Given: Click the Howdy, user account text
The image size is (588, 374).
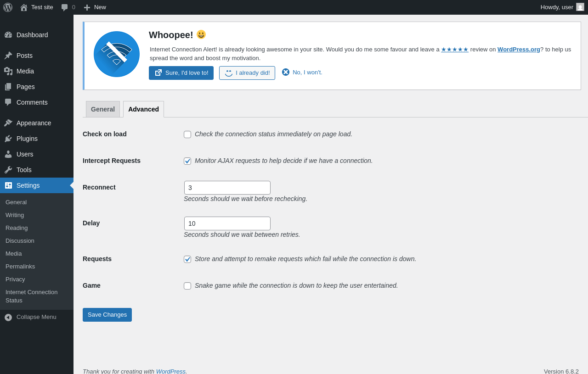Looking at the screenshot, I should (x=557, y=7).
